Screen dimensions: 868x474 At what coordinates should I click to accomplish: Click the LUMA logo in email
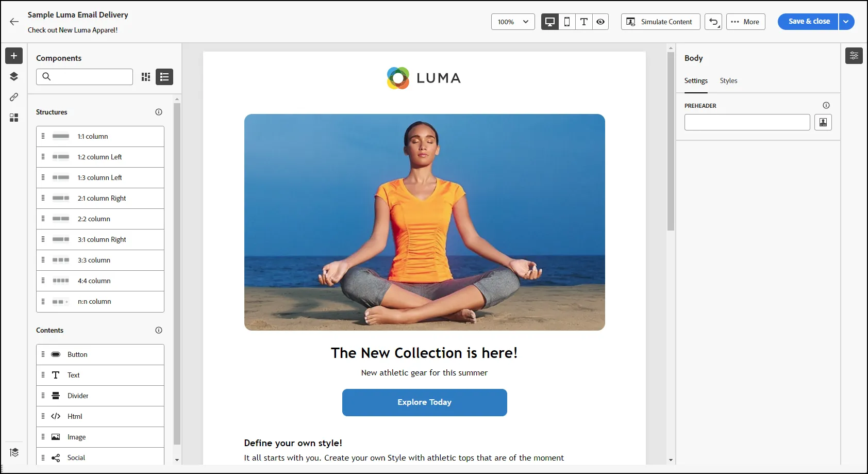pos(424,78)
